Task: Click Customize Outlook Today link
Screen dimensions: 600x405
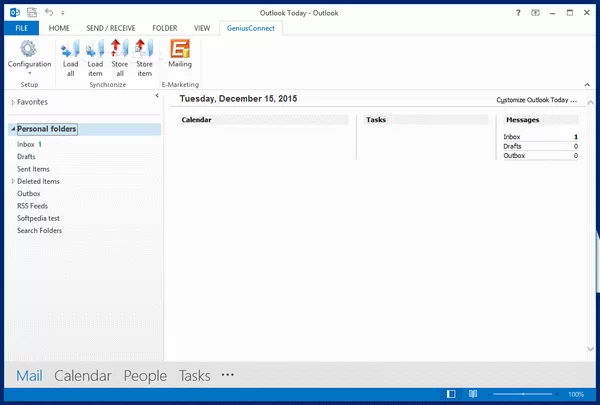Action: click(537, 101)
